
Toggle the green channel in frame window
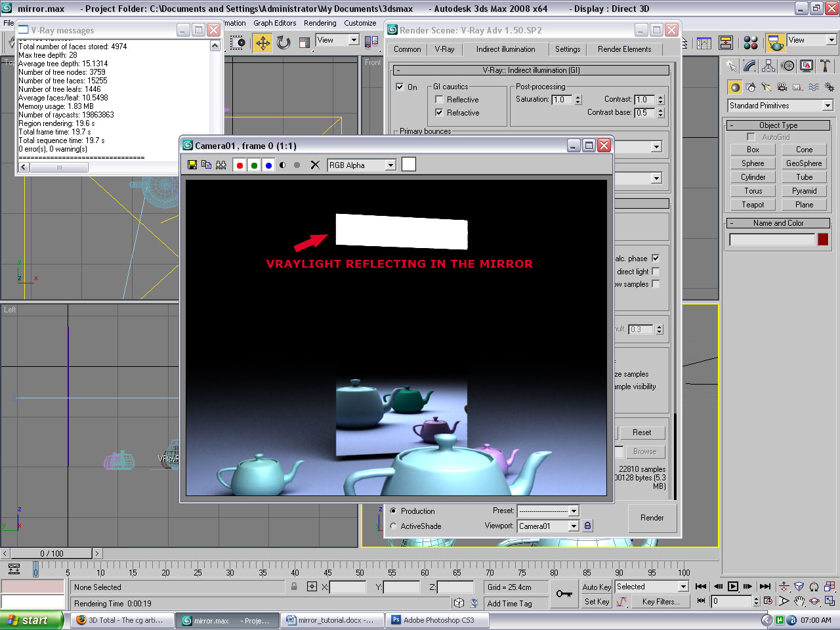click(x=254, y=165)
